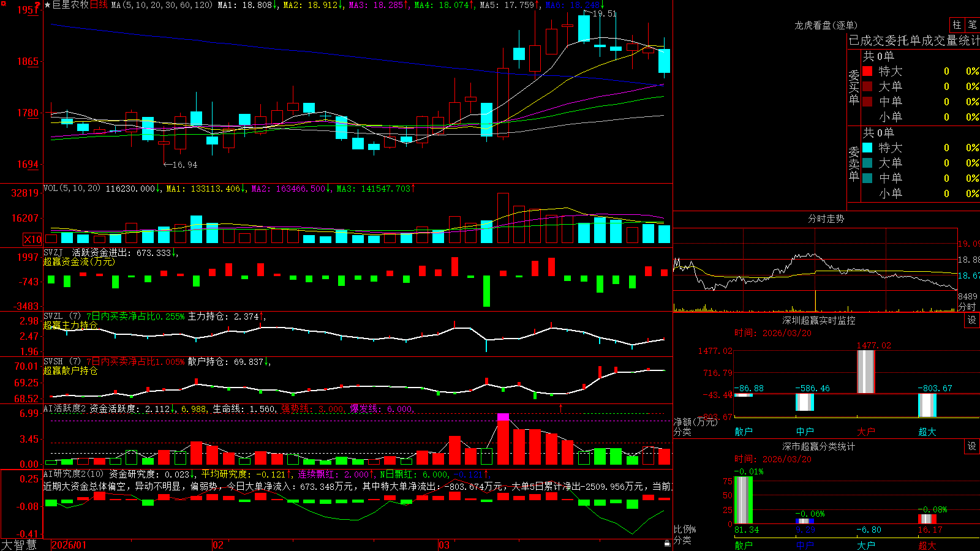Click the AI研究度2(10) indicator label
Image resolution: width=980 pixels, height=551 pixels.
(x=74, y=474)
